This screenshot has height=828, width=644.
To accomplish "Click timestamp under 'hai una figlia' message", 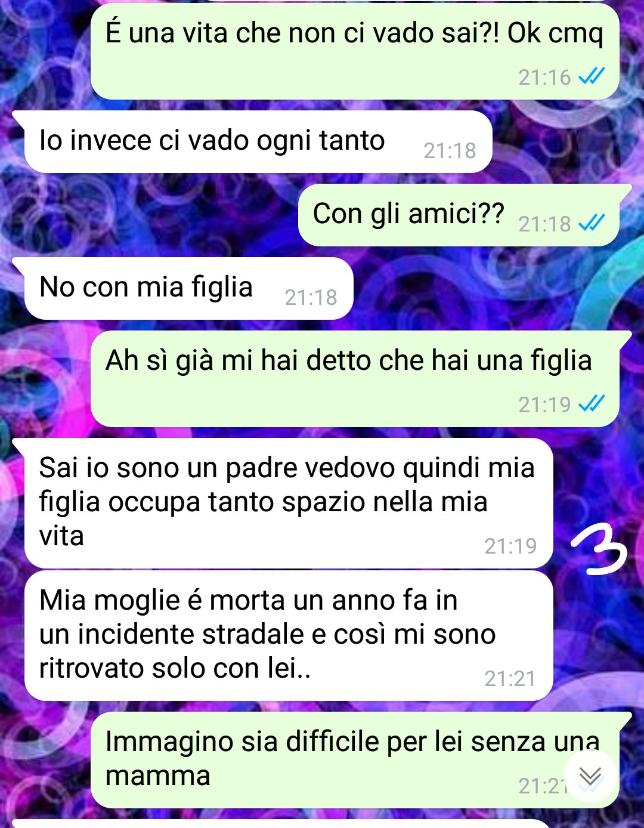I will (544, 404).
